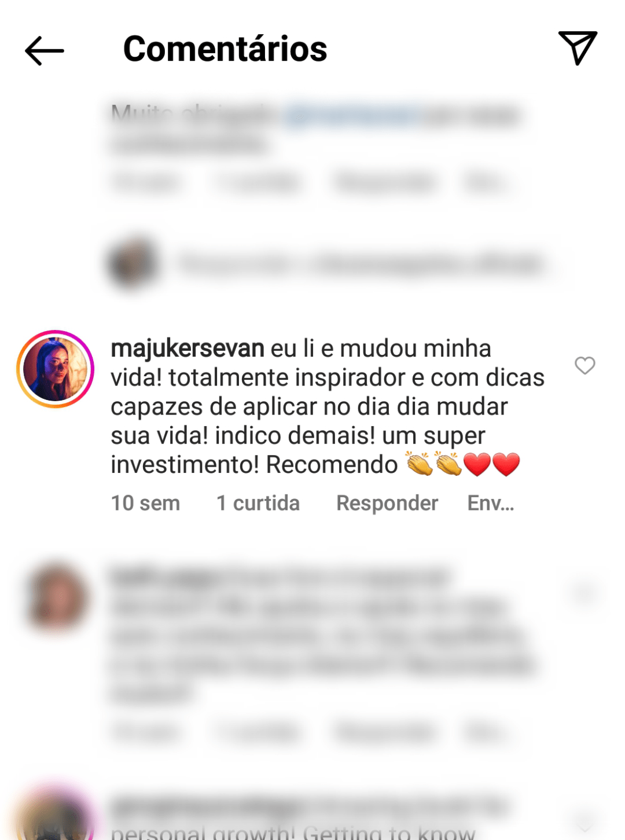This screenshot has height=840, width=625.
Task: Open the blurred avatar of the reply thread
Action: pos(133,263)
